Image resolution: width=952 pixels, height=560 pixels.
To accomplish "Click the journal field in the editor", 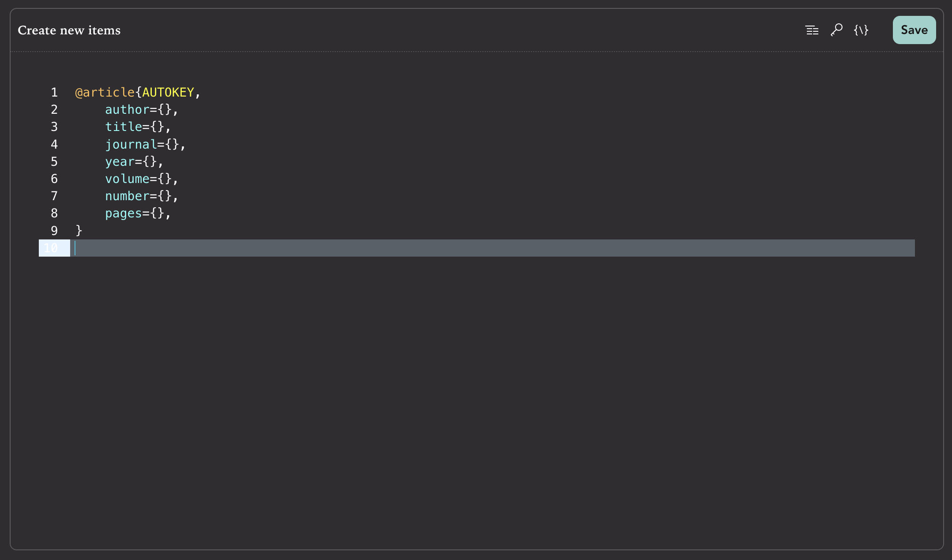I will point(131,144).
